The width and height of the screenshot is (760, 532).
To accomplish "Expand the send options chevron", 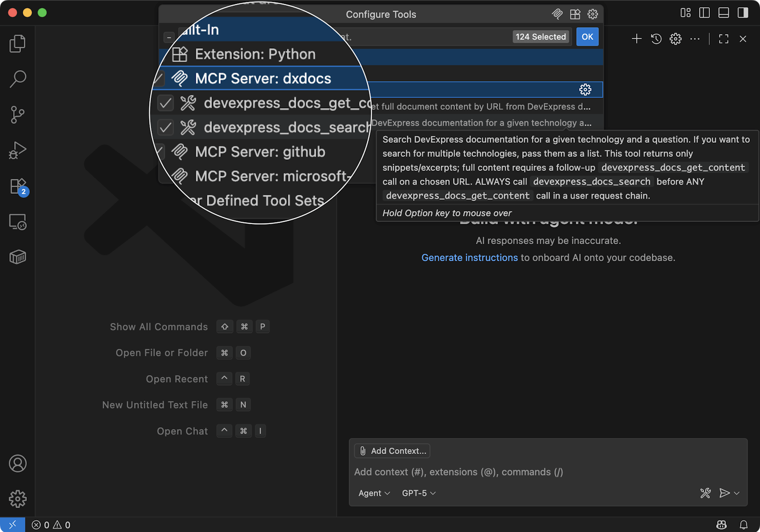I will point(737,494).
